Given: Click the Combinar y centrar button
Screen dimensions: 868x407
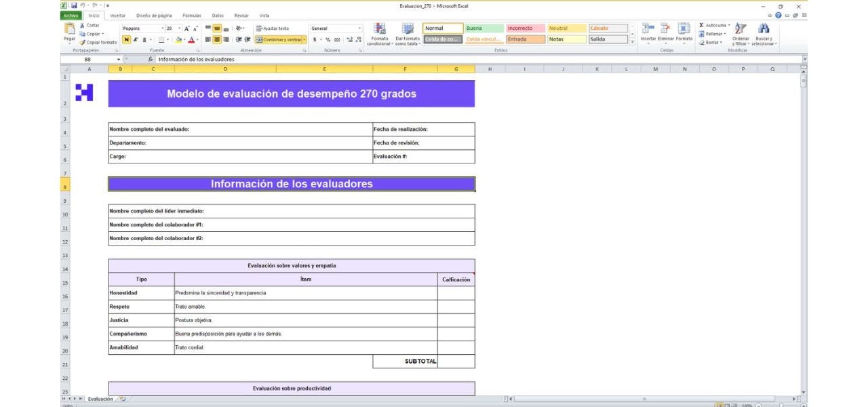Looking at the screenshot, I should [278, 39].
